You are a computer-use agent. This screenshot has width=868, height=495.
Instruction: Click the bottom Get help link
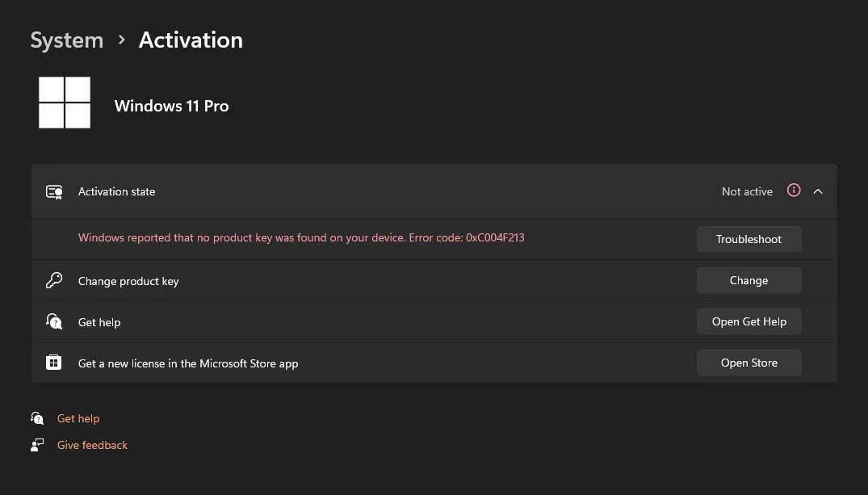click(x=78, y=418)
